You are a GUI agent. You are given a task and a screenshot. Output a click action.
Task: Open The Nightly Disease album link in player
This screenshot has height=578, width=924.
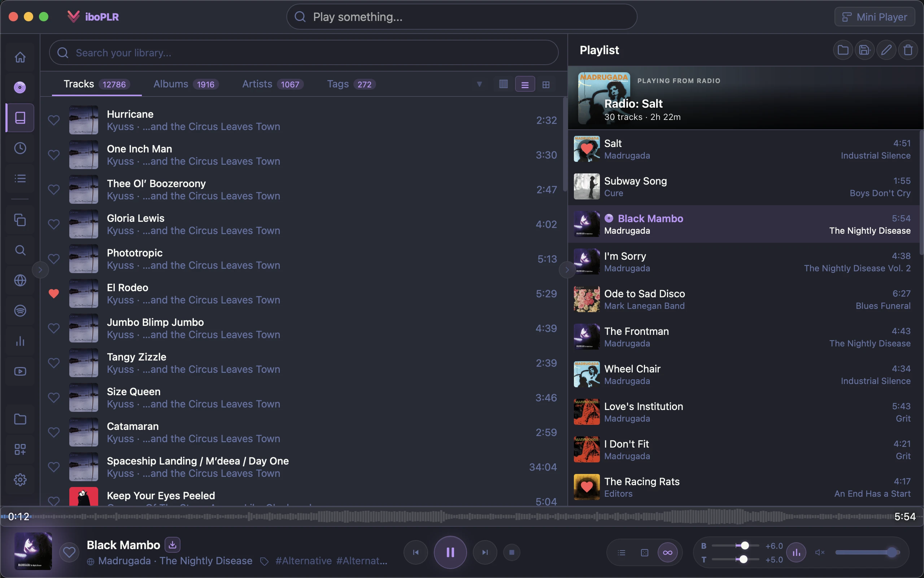coord(206,561)
